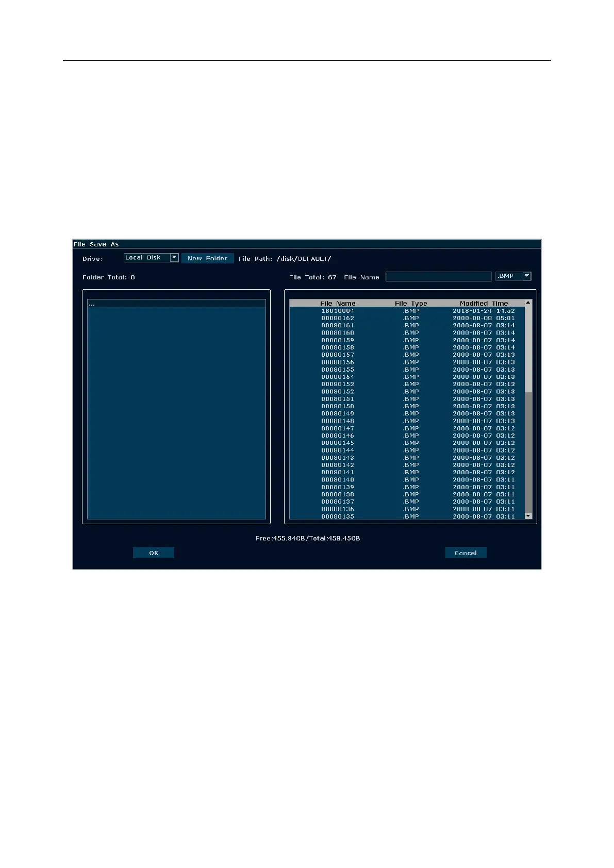Select file 00080138 in the list
Image resolution: width=614 pixels, height=868 pixels.
click(x=407, y=494)
